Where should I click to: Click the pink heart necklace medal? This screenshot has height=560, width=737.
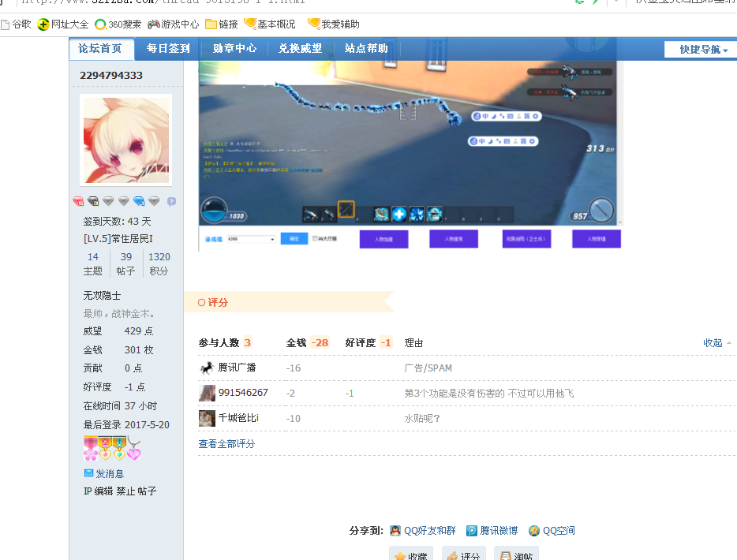coord(134,448)
